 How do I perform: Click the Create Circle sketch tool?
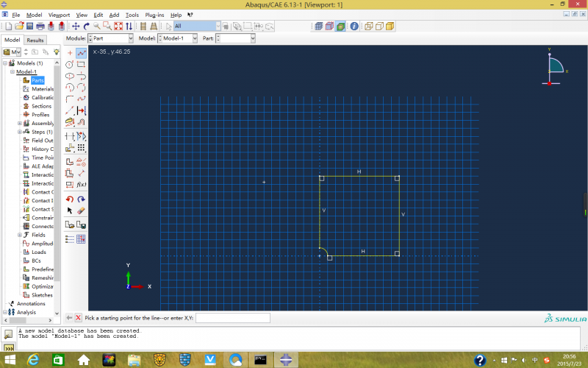70,65
